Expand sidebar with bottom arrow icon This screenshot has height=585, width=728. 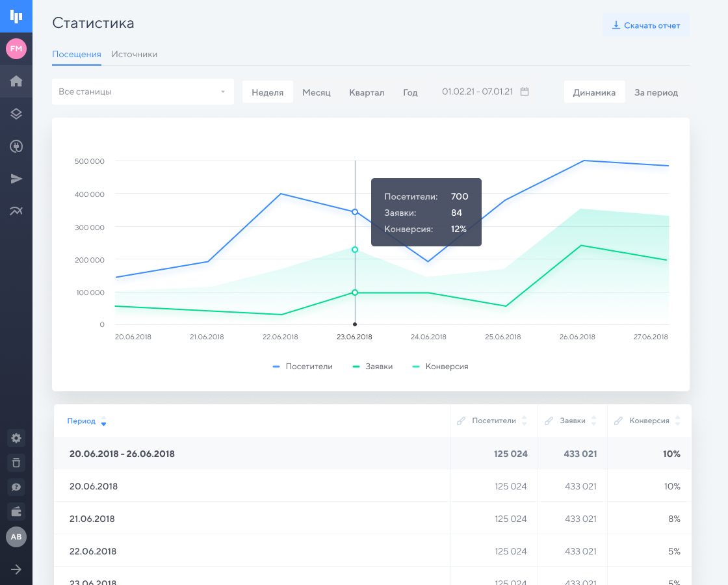click(x=16, y=569)
